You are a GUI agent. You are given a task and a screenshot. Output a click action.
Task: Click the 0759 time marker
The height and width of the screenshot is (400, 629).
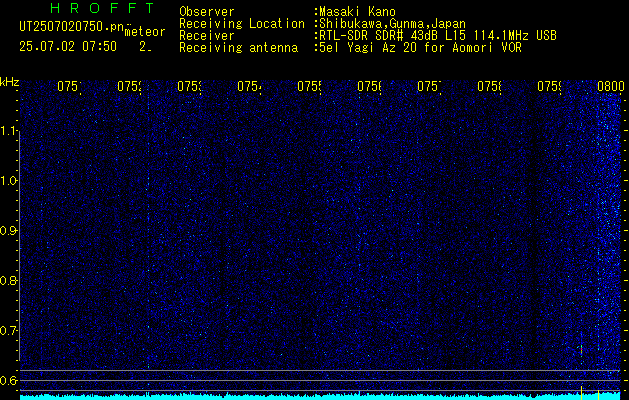pos(549,86)
